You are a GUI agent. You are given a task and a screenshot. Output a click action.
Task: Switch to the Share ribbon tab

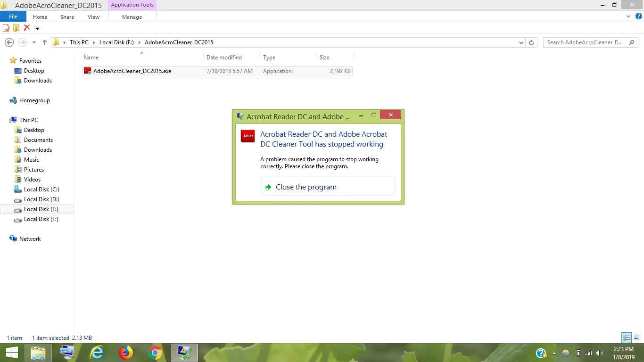coord(67,17)
